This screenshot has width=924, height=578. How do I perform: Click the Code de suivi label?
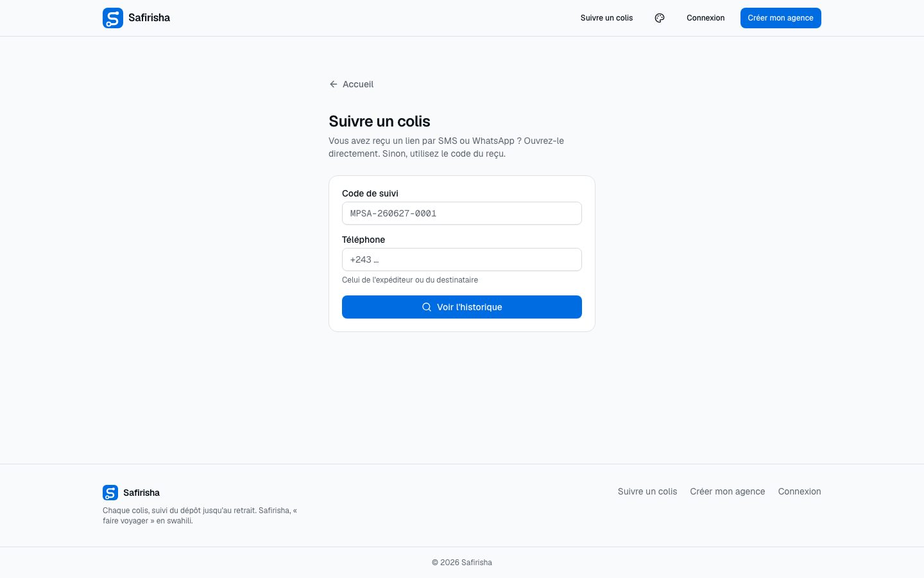[370, 193]
